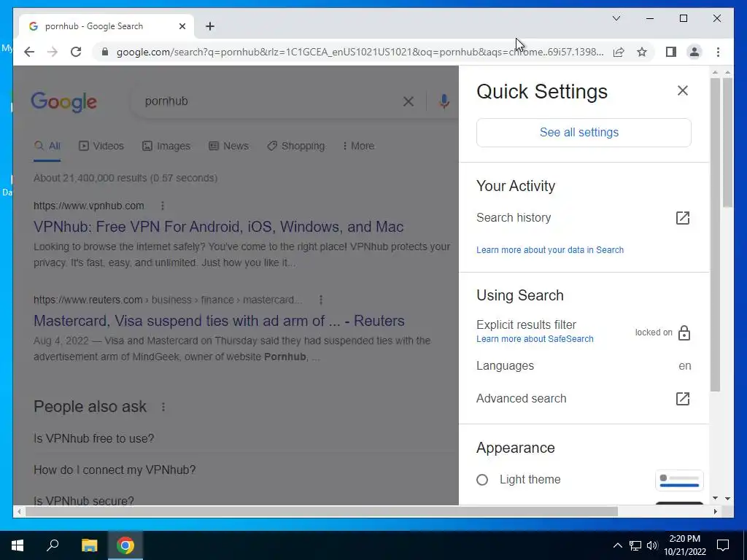Click the Light theme preview thumbnail
This screenshot has width=747, height=560.
[x=679, y=480]
